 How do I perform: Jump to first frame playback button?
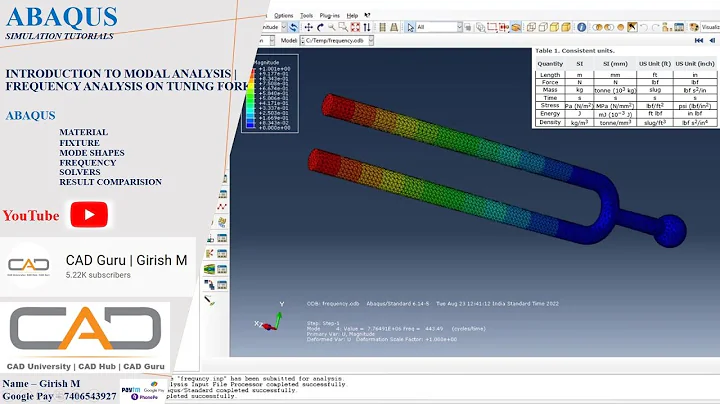(x=699, y=40)
